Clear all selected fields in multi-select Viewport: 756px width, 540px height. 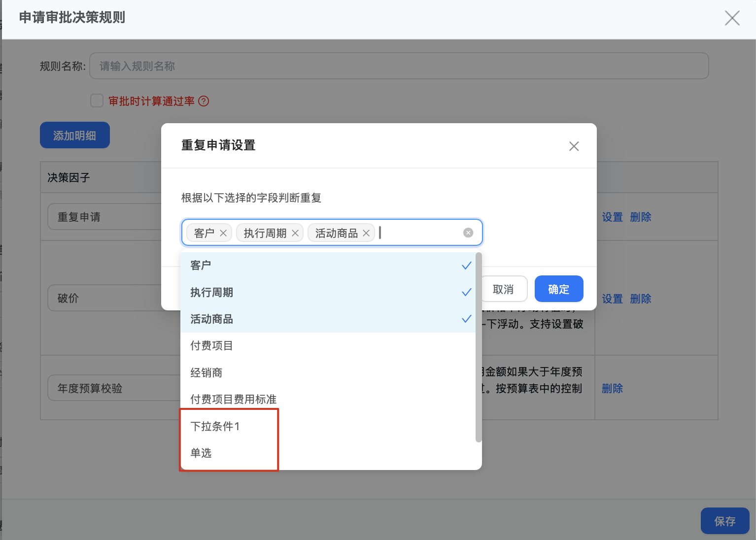pos(468,233)
